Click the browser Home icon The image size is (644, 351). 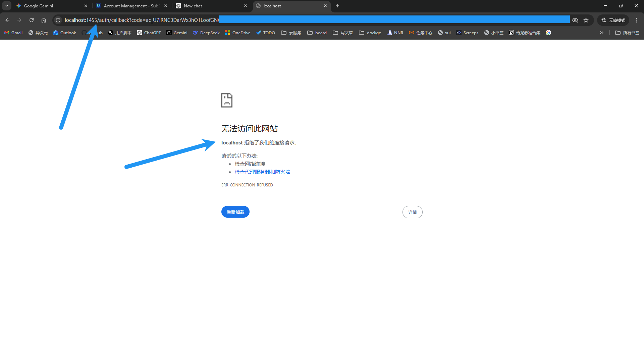43,20
